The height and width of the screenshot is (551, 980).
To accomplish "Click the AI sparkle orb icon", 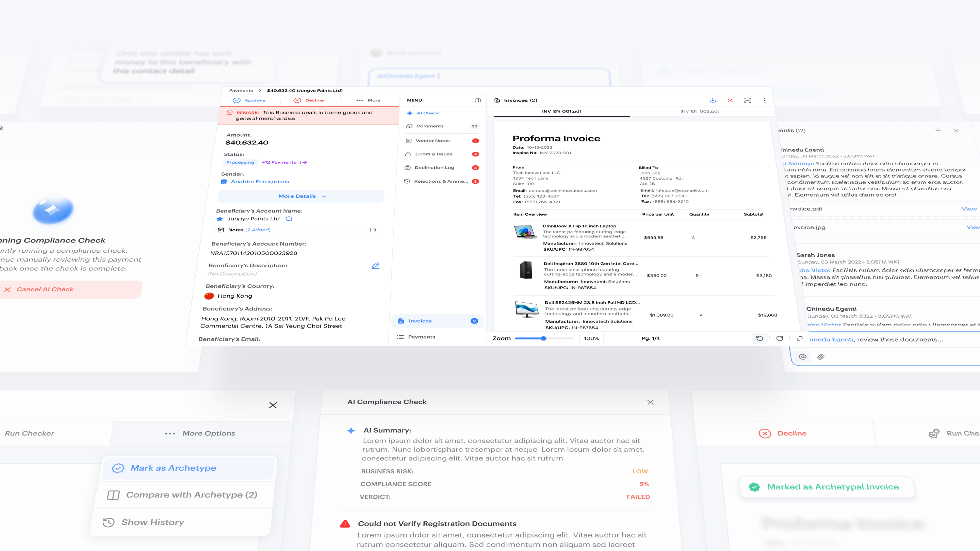I will 53,210.
